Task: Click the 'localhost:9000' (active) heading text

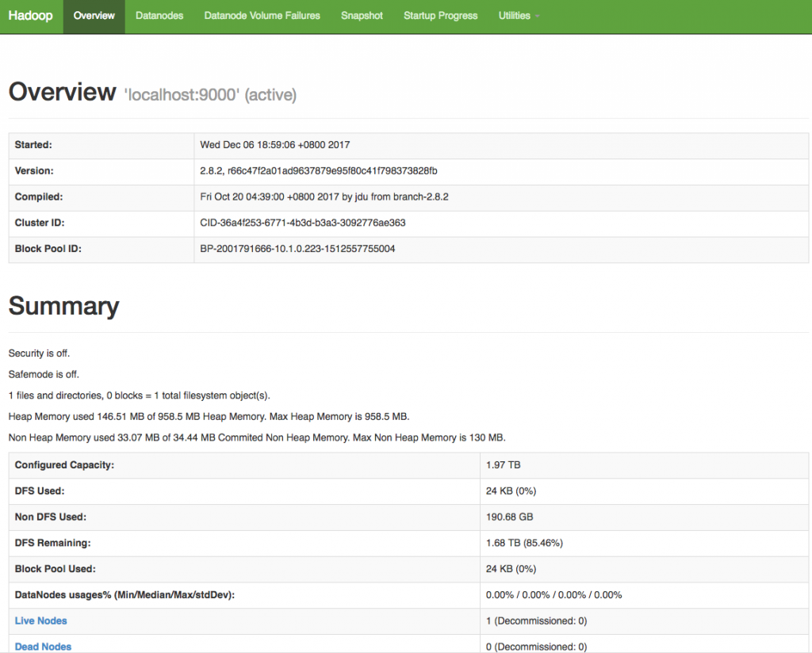Action: [210, 94]
